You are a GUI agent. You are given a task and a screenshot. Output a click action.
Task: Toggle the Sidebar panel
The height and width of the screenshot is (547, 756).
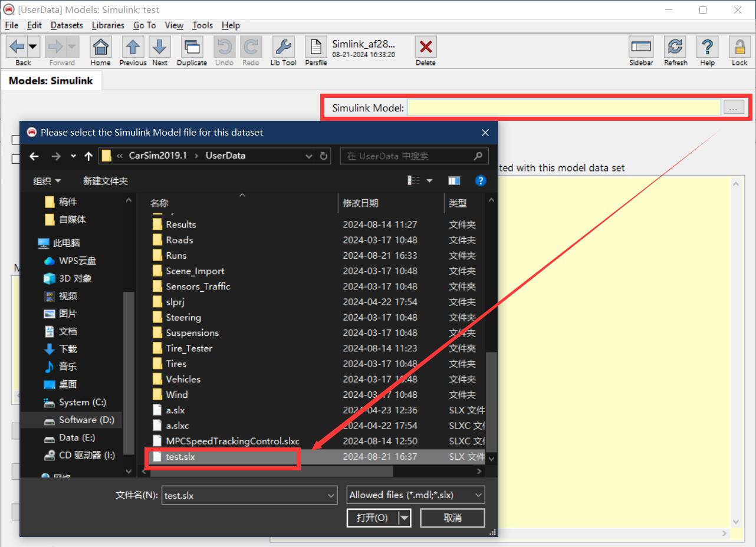coord(641,47)
